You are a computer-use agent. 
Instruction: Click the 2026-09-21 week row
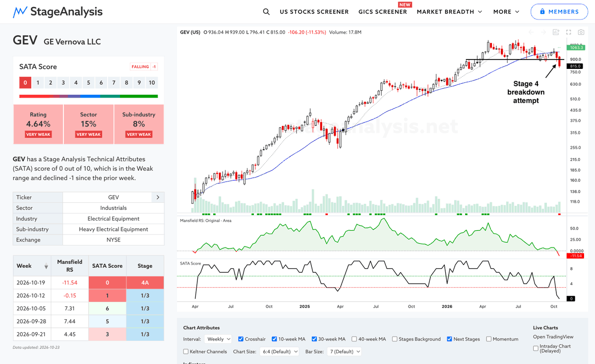[x=88, y=334]
